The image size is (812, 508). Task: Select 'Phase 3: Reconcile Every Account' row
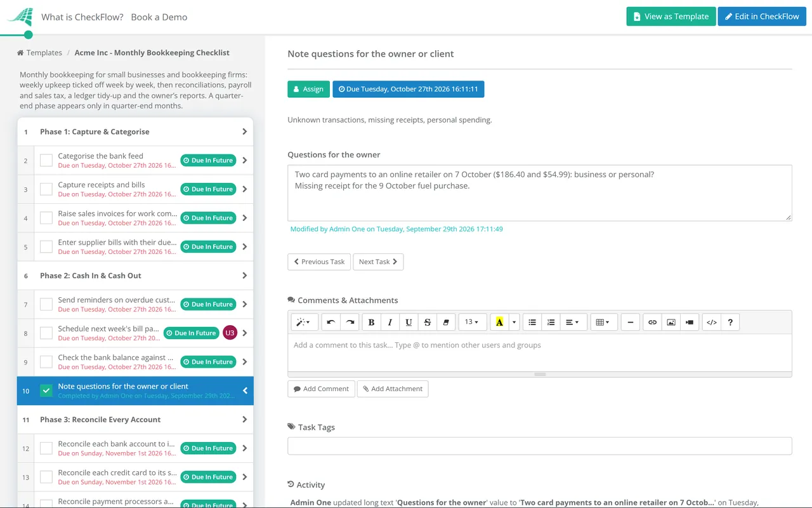point(135,420)
